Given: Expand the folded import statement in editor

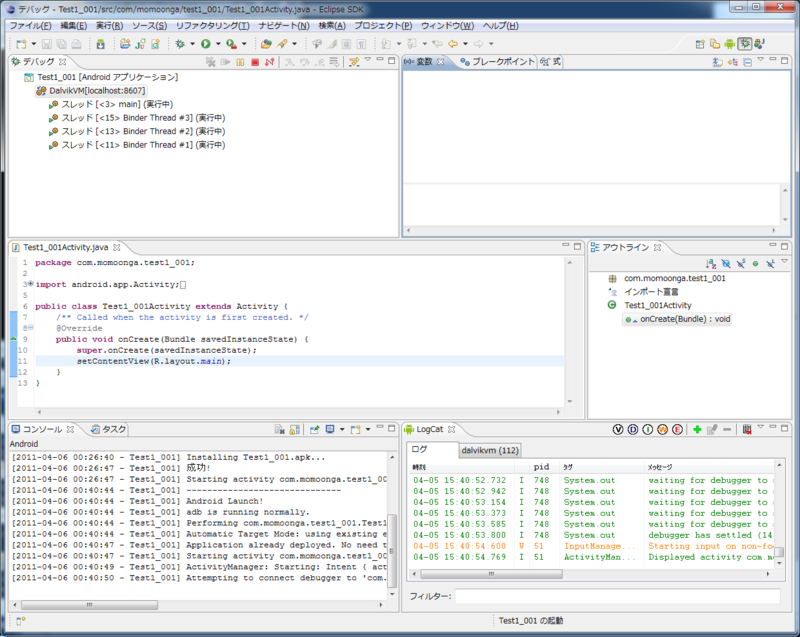Looking at the screenshot, I should [x=29, y=285].
